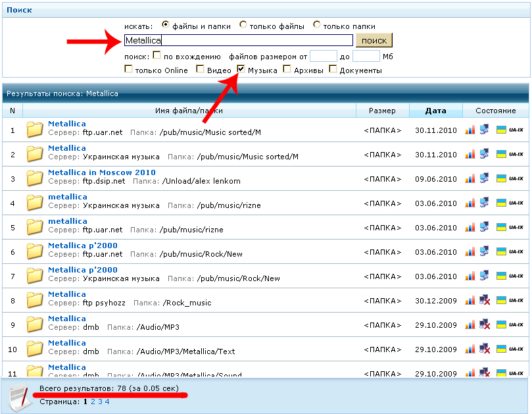Click the document with pen icon in the footer

(20, 398)
